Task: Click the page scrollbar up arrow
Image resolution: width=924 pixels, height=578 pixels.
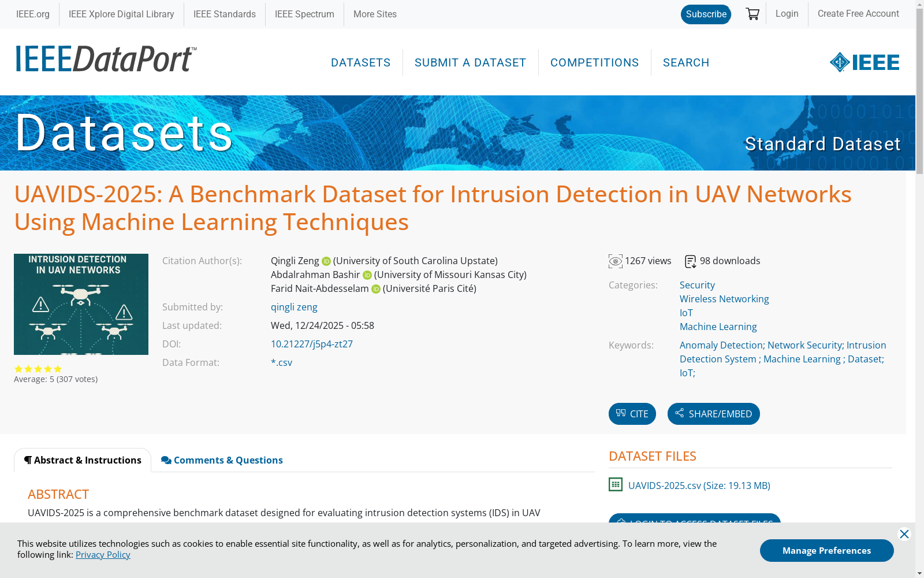Action: tap(919, 5)
